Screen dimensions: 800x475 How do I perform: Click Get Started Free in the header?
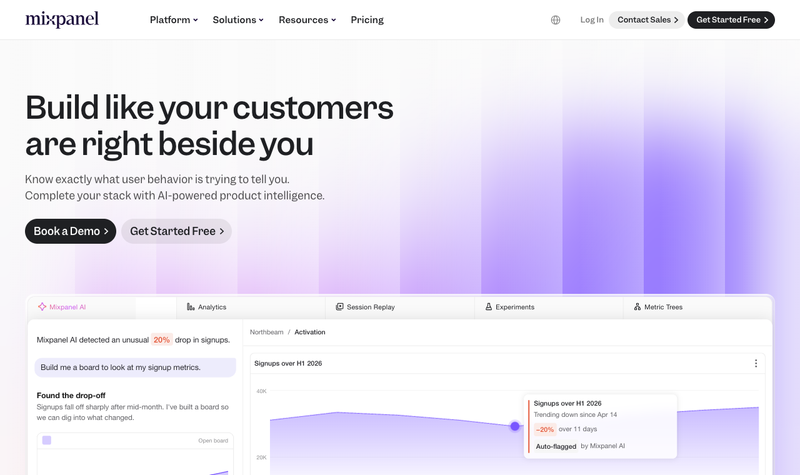731,20
